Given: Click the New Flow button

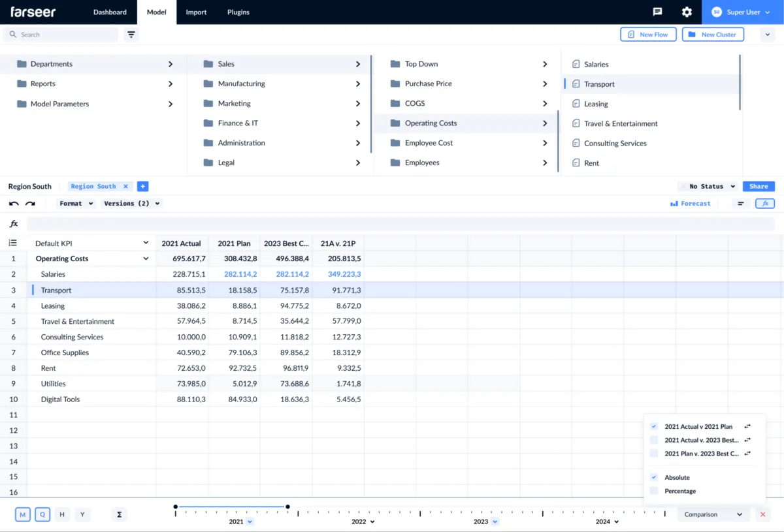Looking at the screenshot, I should (x=648, y=35).
